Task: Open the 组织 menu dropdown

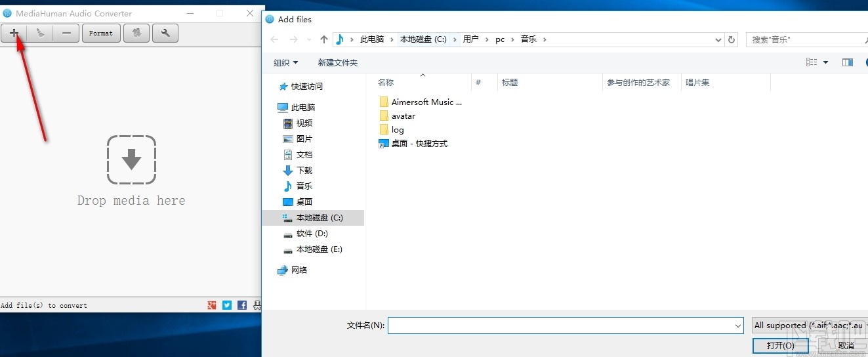Action: click(x=285, y=62)
